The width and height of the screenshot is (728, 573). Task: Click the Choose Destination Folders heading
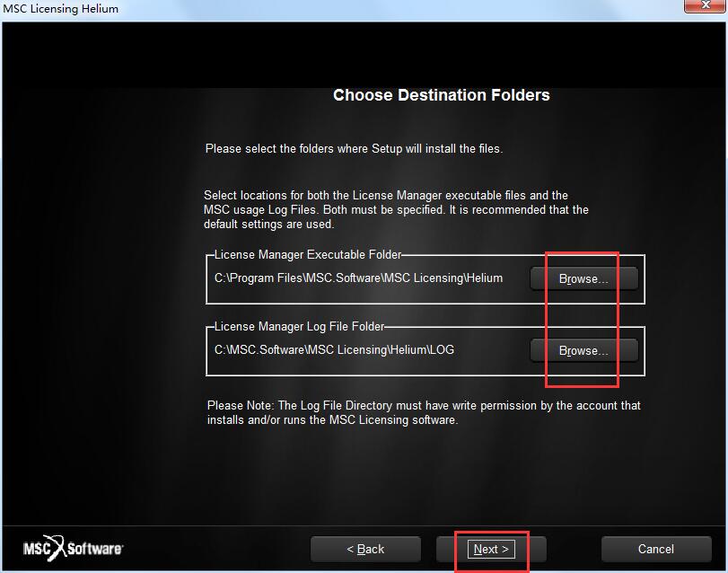point(442,95)
